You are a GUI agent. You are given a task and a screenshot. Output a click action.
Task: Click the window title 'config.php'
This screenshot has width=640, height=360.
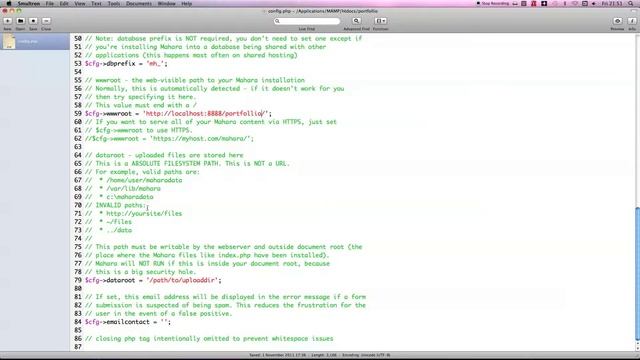322,11
